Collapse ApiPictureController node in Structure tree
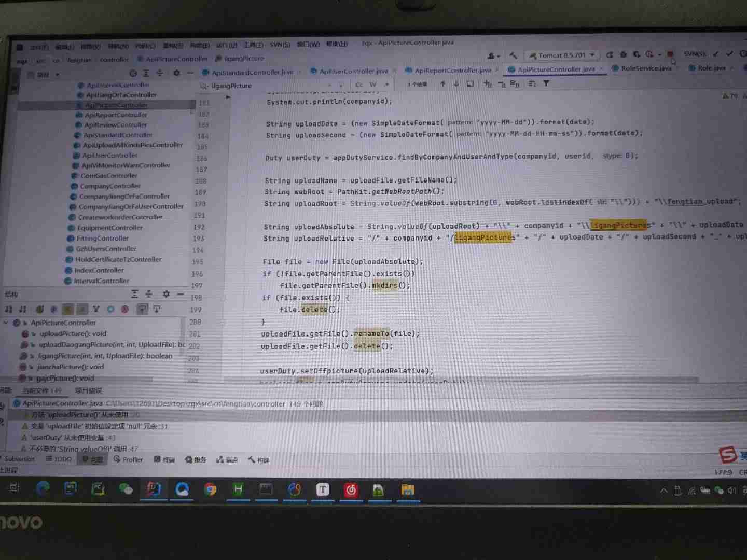This screenshot has height=560, width=747. click(6, 323)
